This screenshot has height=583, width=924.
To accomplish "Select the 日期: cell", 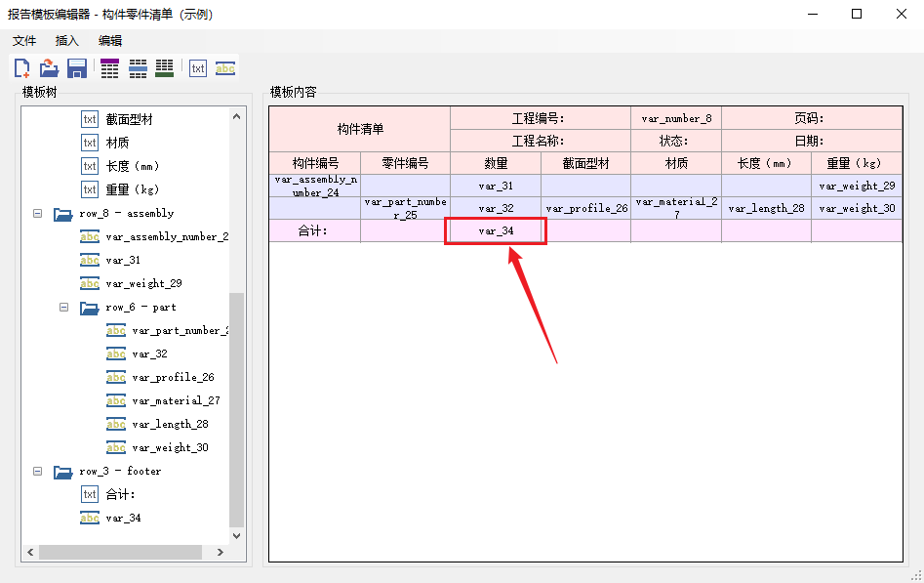I will pos(812,141).
